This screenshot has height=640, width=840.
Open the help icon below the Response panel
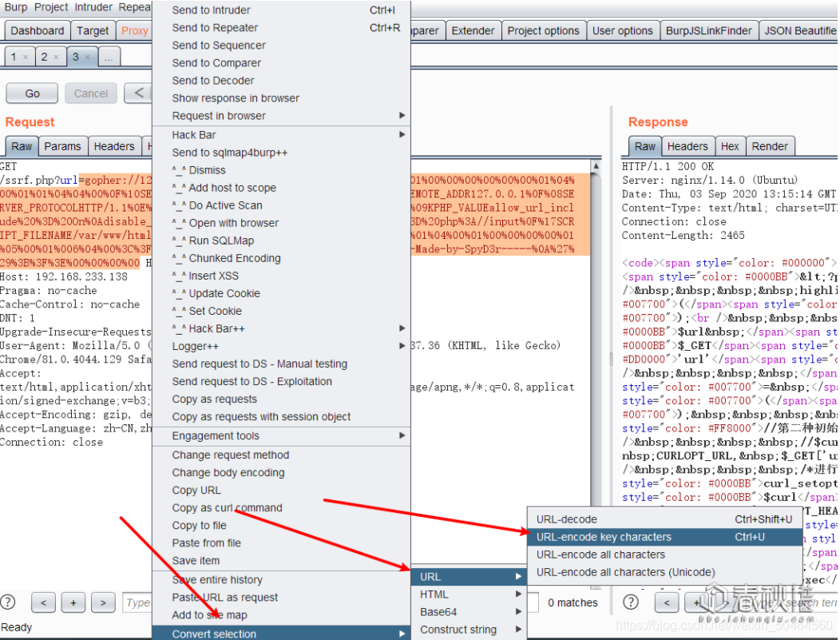pyautogui.click(x=631, y=602)
